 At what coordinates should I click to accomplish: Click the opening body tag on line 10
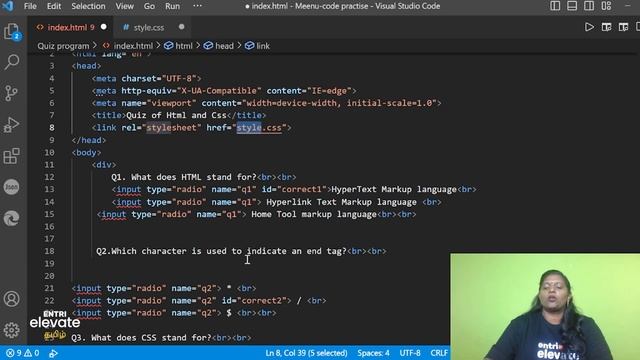point(87,153)
